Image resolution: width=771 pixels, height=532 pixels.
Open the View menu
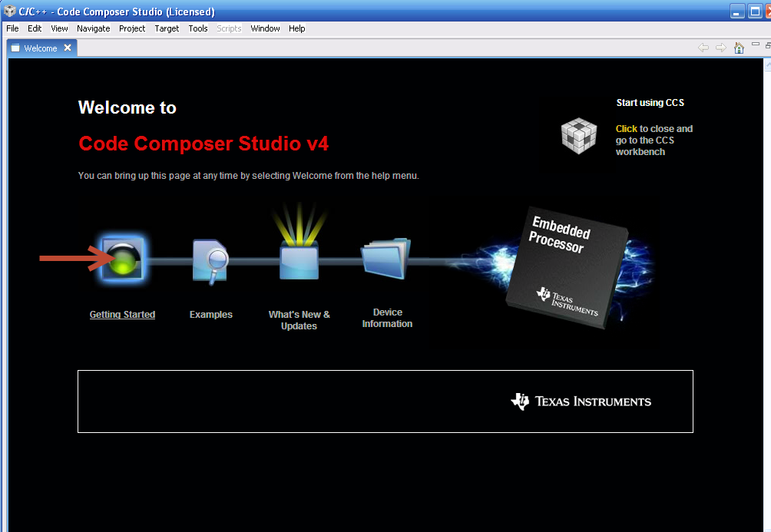(x=59, y=28)
